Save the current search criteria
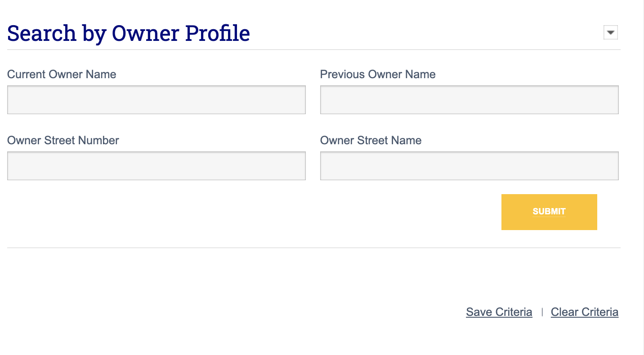This screenshot has width=644, height=355. pos(499,312)
